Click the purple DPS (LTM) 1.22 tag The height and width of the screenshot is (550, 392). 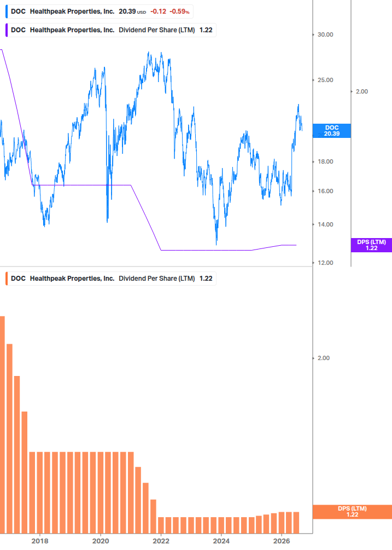click(371, 245)
